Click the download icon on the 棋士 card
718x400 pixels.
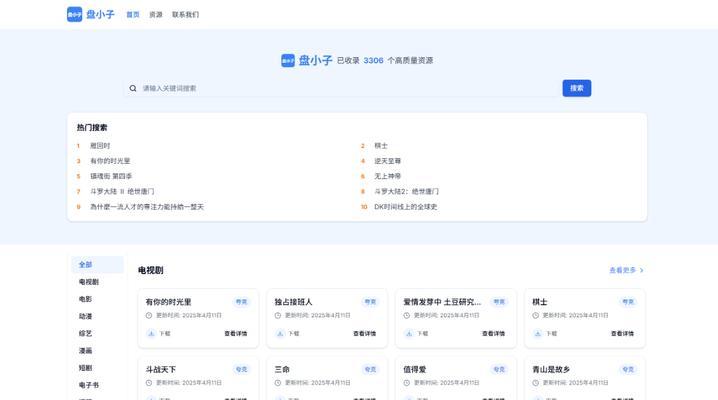(x=538, y=333)
